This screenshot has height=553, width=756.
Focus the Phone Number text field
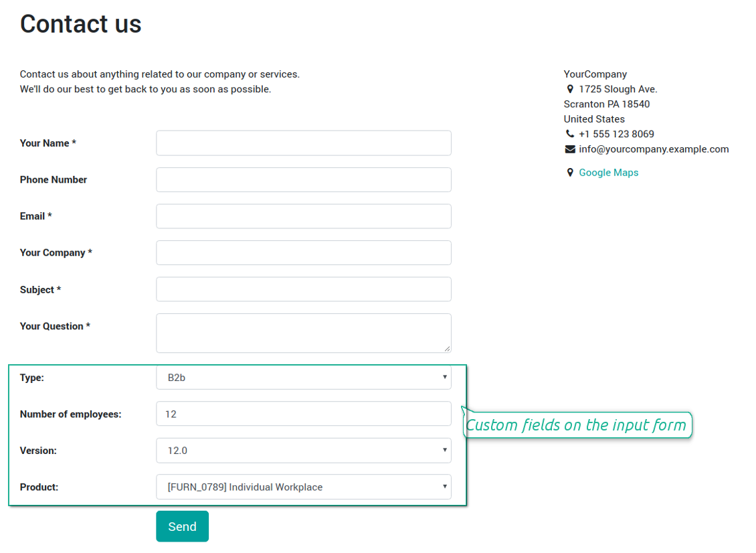[x=304, y=179]
